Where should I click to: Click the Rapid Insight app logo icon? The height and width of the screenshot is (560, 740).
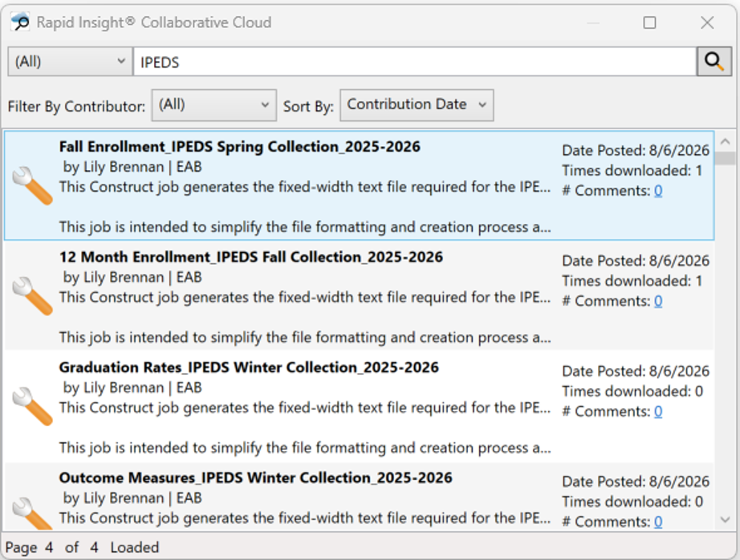(20, 22)
